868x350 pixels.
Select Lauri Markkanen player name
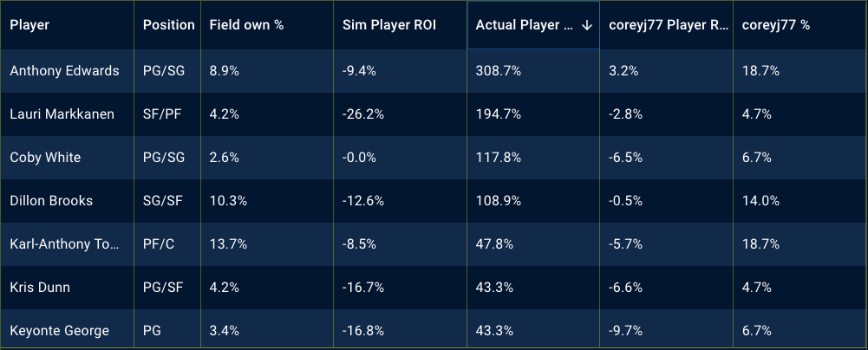62,114
